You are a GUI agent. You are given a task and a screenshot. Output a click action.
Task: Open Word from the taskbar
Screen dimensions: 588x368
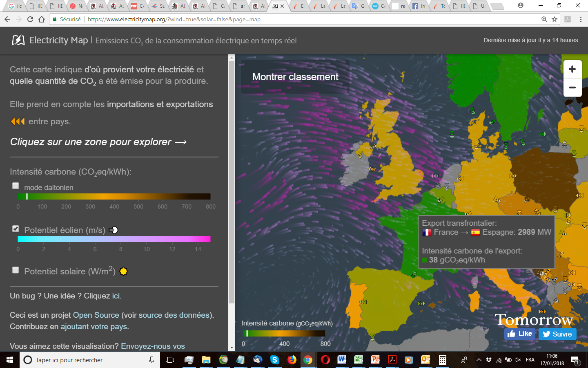click(342, 360)
